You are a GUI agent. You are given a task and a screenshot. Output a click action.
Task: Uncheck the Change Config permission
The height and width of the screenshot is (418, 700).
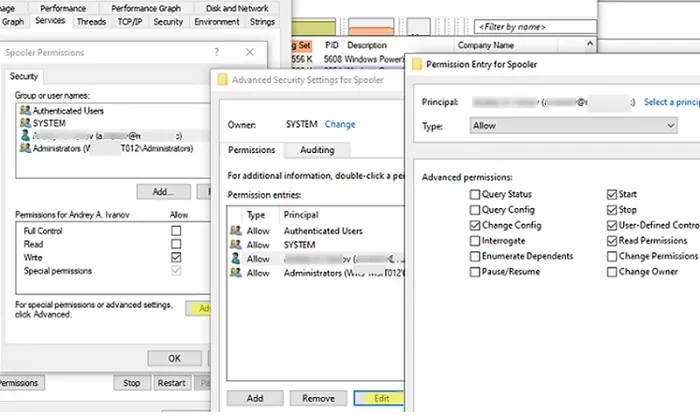(x=476, y=226)
